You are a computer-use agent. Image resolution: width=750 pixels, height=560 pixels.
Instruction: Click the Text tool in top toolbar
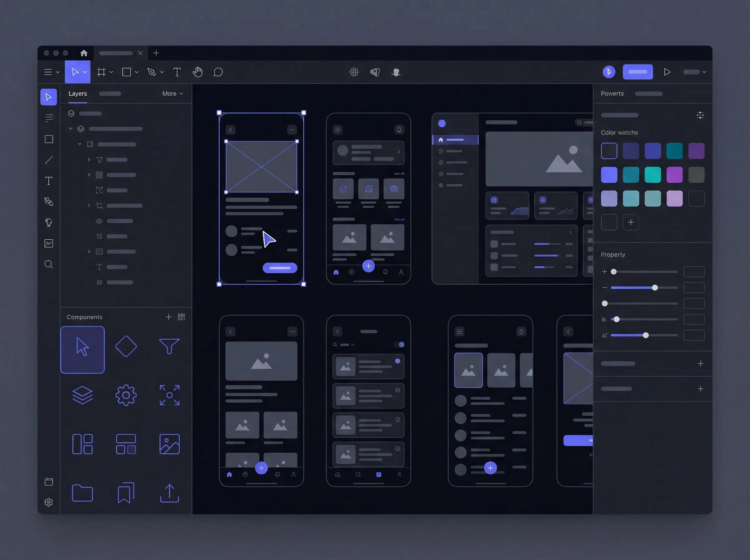[x=177, y=72]
